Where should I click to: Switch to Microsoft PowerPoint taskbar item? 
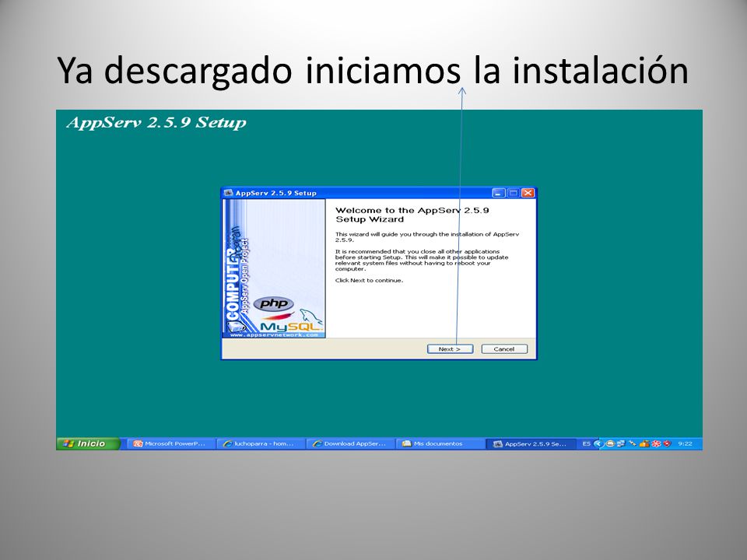point(170,444)
